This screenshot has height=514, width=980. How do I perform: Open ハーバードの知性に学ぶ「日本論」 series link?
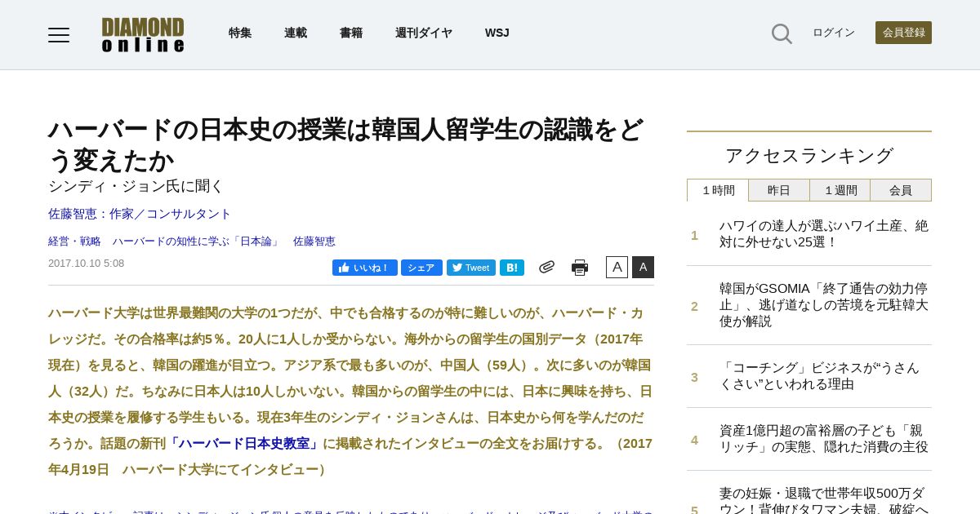click(197, 241)
